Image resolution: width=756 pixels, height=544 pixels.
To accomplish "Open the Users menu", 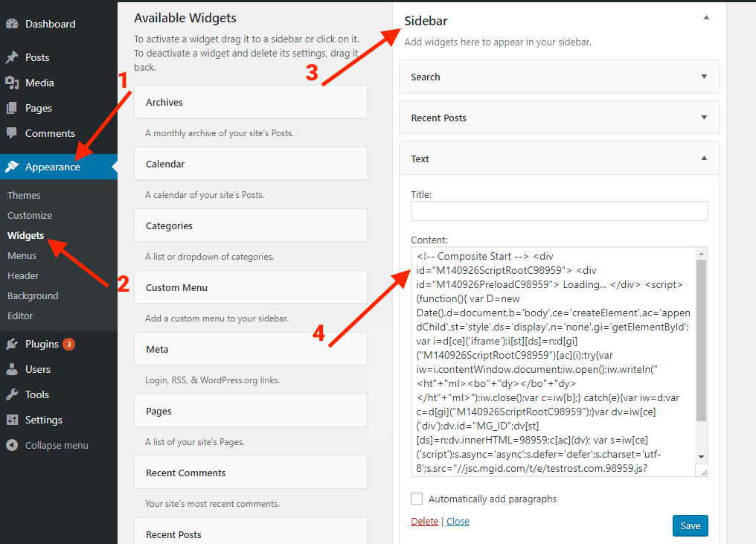I will point(38,369).
